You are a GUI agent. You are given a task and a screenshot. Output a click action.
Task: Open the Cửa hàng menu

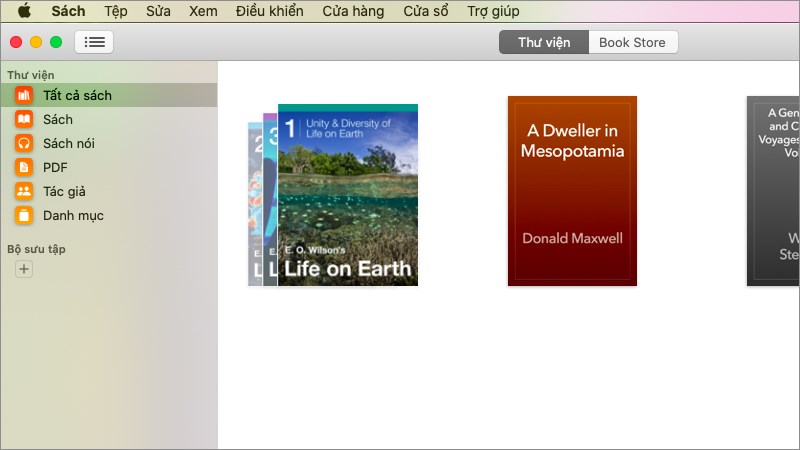[353, 11]
